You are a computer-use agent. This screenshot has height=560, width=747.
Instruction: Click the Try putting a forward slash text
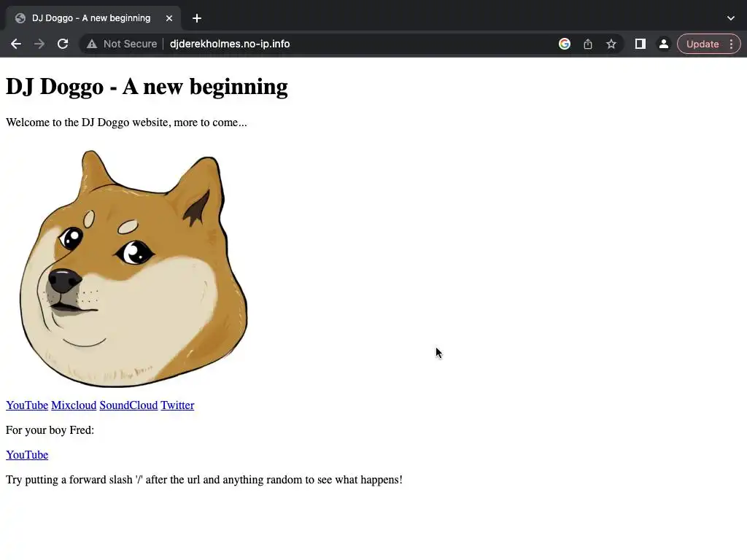pos(204,480)
